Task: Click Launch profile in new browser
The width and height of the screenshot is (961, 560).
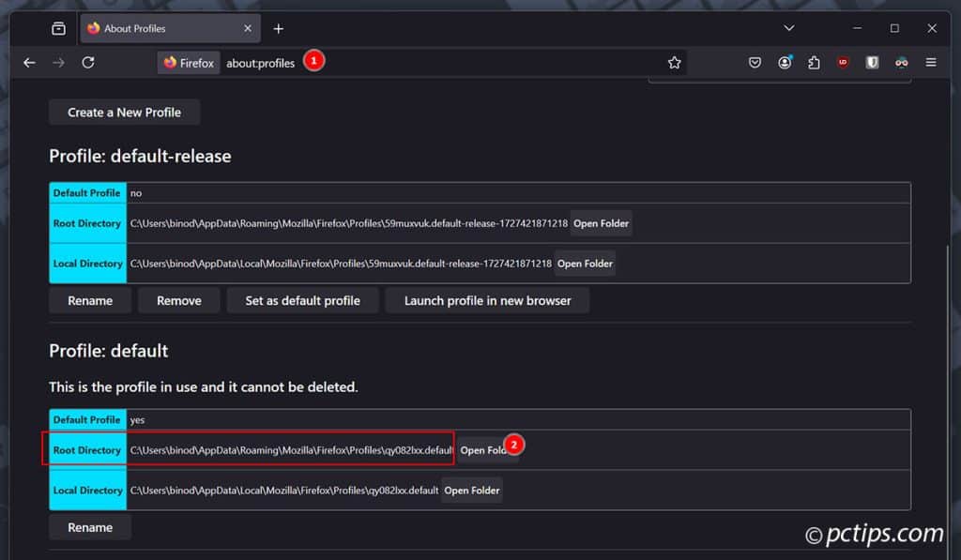Action: tap(487, 301)
